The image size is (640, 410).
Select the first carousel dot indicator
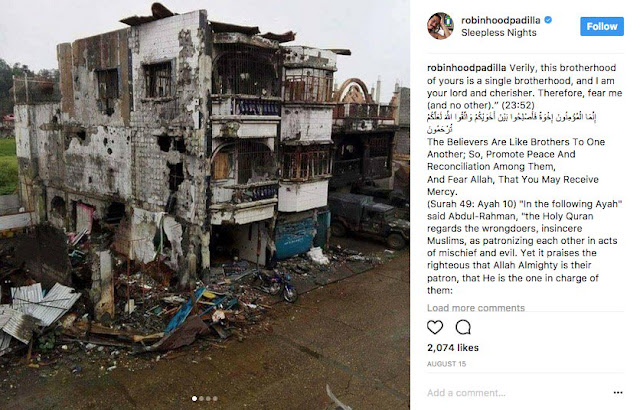pos(194,399)
